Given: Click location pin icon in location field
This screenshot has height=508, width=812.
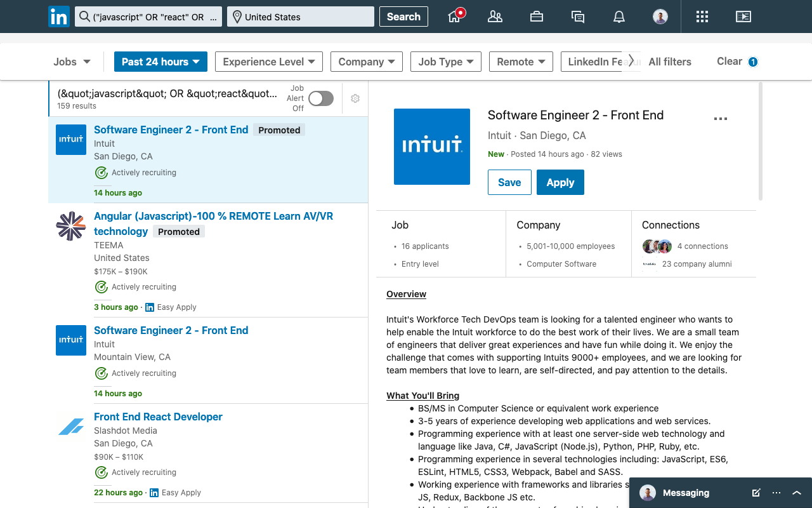Looking at the screenshot, I should pyautogui.click(x=237, y=17).
